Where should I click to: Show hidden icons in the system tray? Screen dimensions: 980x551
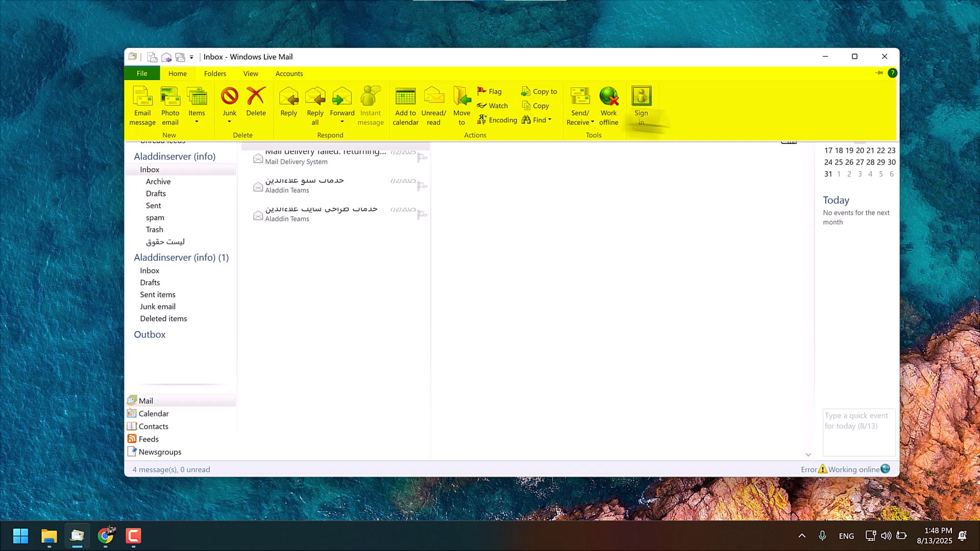click(x=802, y=536)
